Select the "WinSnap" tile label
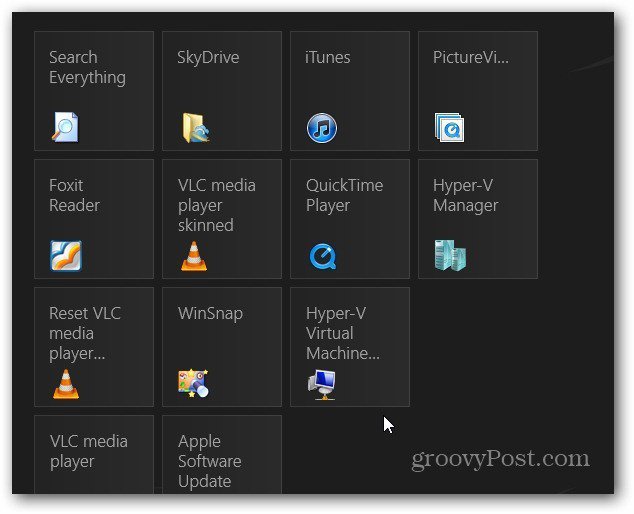The image size is (634, 514). pos(210,314)
